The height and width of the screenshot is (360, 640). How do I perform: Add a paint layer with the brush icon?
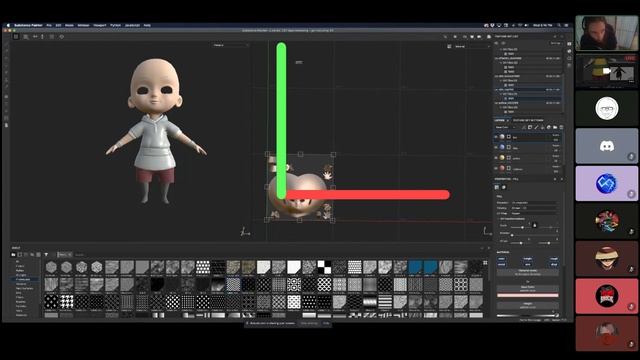click(536, 127)
